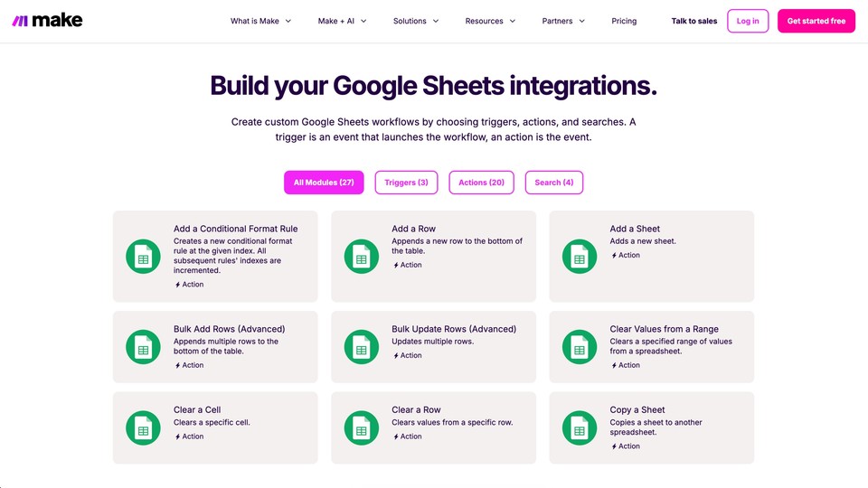The image size is (868, 488).
Task: Click 'Adds a new sheet.' description
Action: (643, 241)
